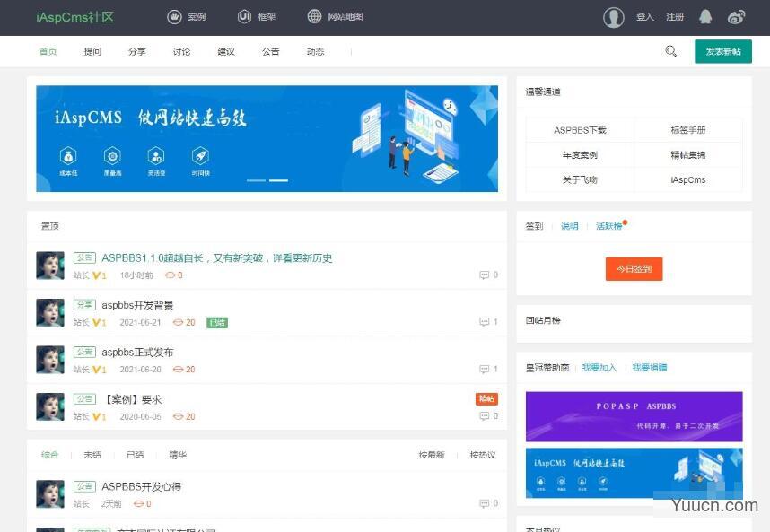Screen dimensions: 770x532
Task: Open the ASPBBS下载 link
Action: tap(580, 130)
